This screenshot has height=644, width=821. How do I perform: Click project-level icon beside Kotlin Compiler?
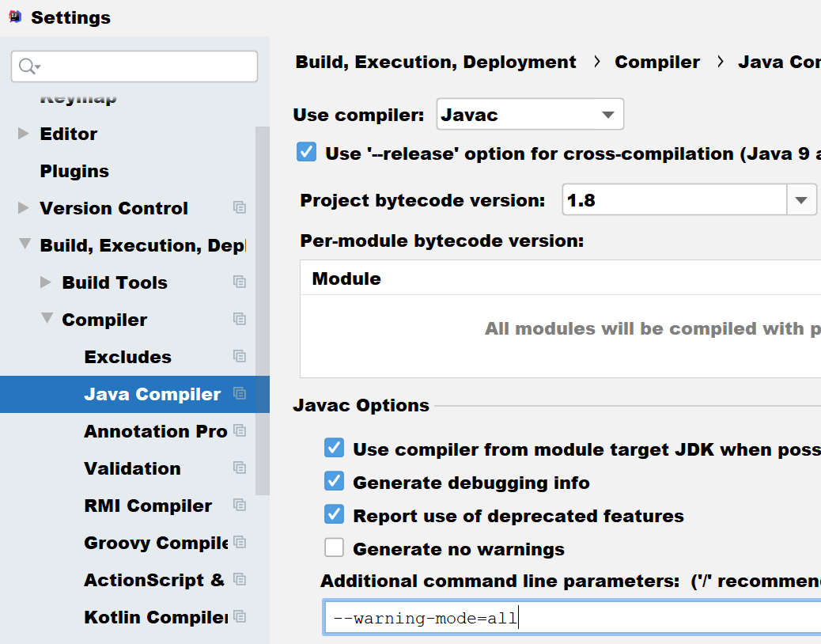[x=240, y=616]
